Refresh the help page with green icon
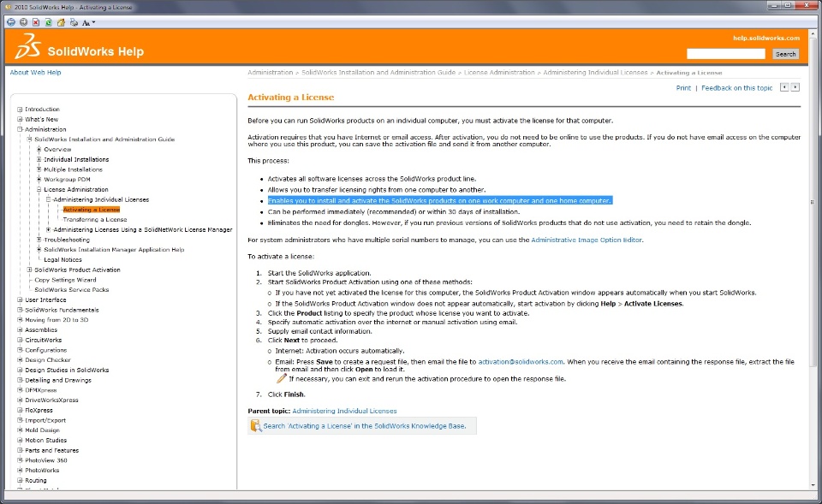Screen dimensions: 822x504 [x=49, y=22]
